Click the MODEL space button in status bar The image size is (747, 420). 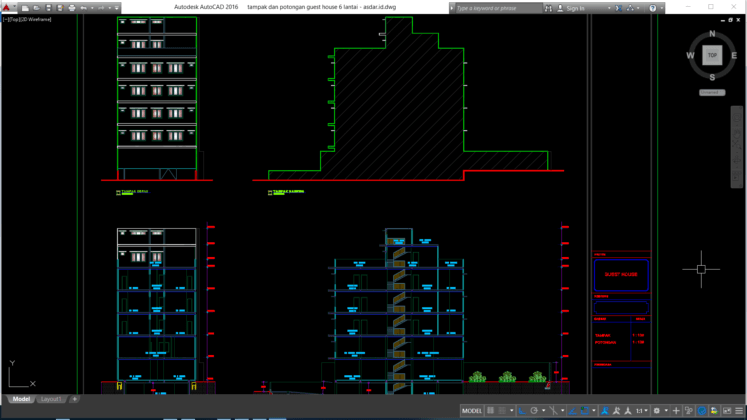tap(472, 411)
